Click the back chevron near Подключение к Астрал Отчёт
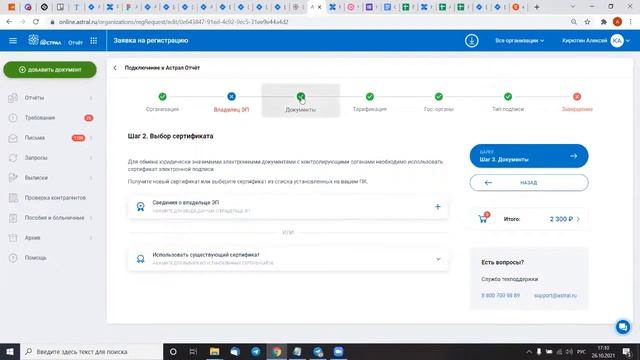Viewport: 640px width, 360px height. tap(115, 68)
